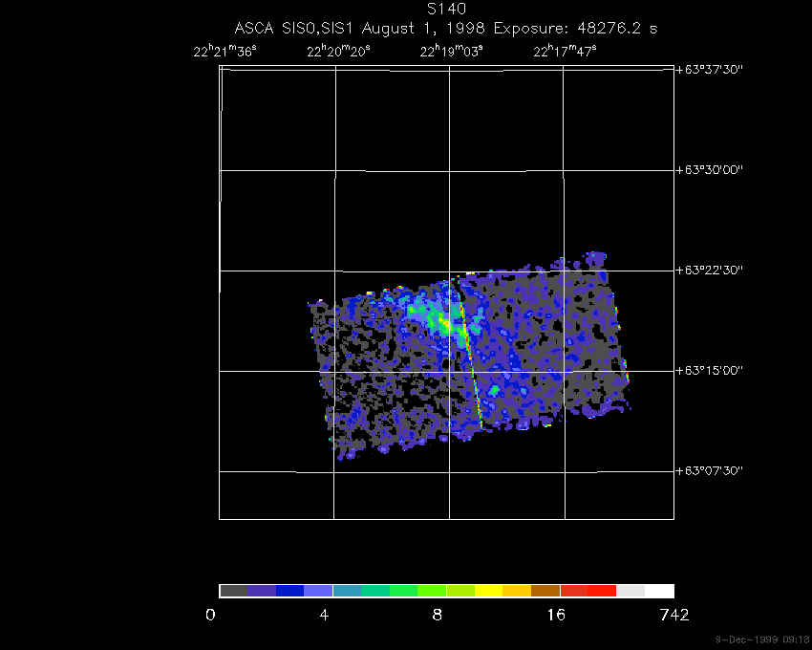This screenshot has height=650, width=812.
Task: Click the +63°30'00" declination label
Action: click(710, 170)
